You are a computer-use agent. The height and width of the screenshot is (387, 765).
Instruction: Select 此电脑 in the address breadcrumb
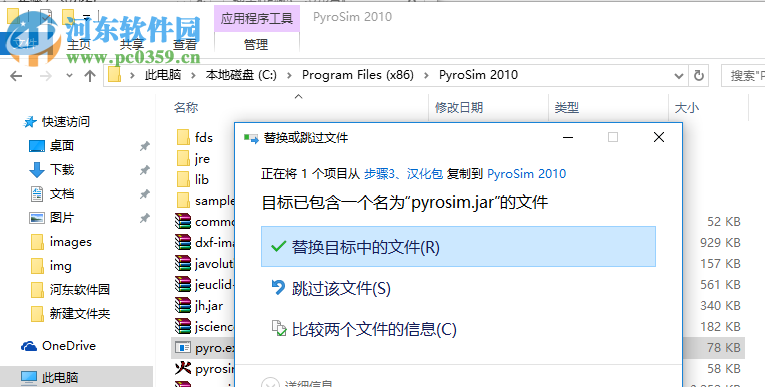click(163, 75)
